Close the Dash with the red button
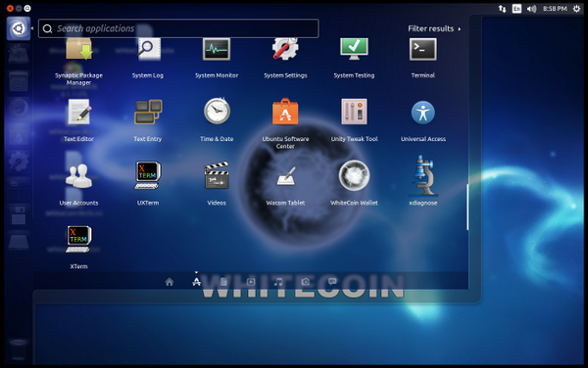This screenshot has height=368, width=588. pos(10,8)
